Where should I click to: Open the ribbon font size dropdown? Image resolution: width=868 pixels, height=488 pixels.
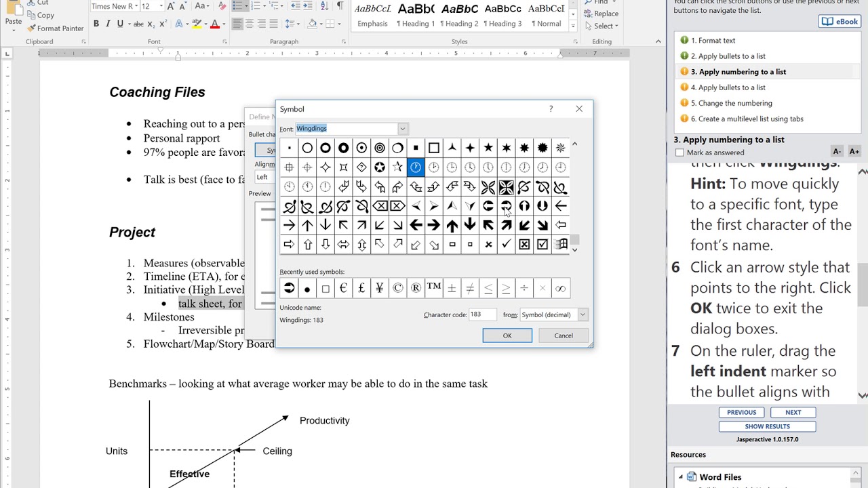click(161, 6)
